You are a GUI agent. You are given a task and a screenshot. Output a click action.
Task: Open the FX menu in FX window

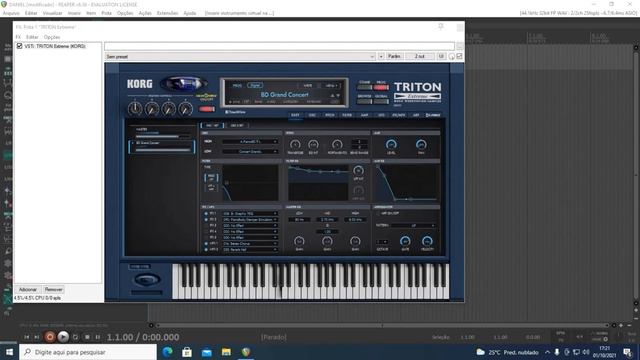click(x=18, y=37)
